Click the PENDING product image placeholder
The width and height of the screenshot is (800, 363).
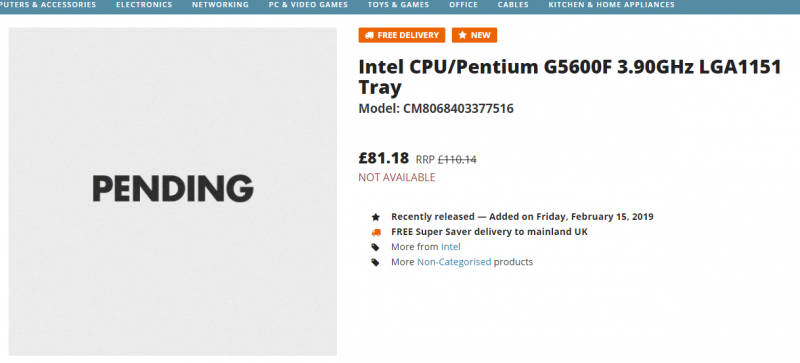[x=173, y=191]
